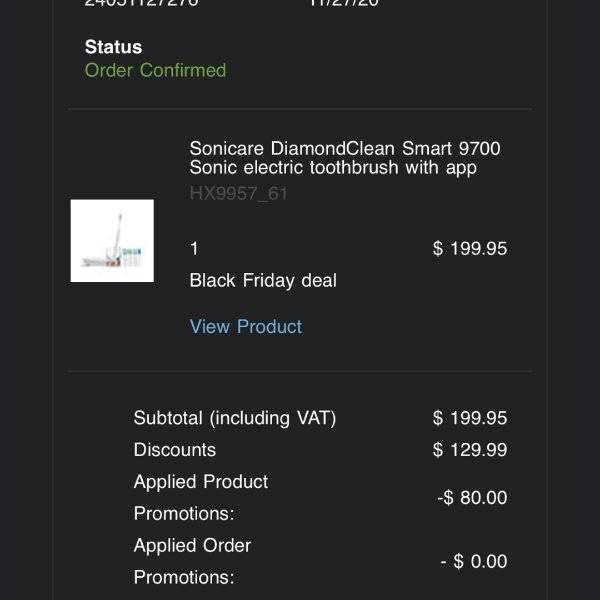Click the Black Friday deal label
Screen dimensions: 600x600
tap(263, 280)
